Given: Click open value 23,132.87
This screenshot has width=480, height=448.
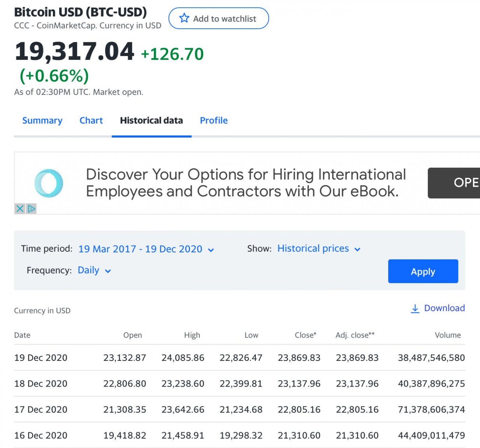Looking at the screenshot, I should (125, 358).
